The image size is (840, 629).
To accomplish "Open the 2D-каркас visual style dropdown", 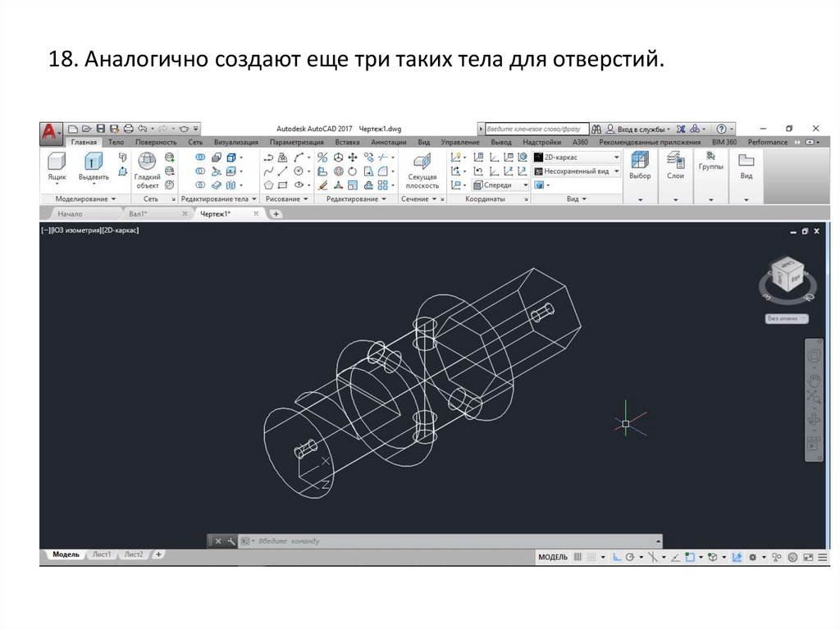I will pos(577,157).
